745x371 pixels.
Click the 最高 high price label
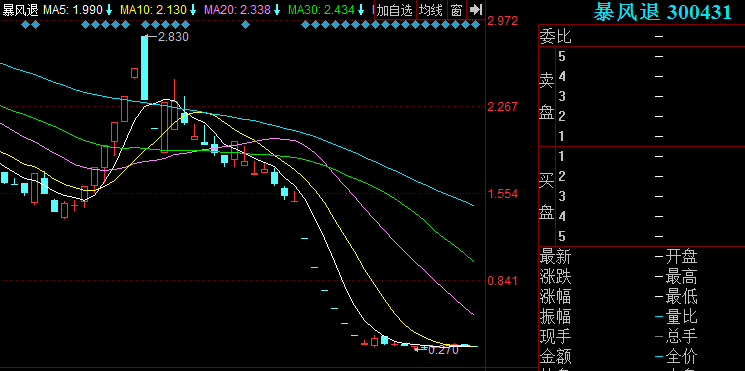click(x=681, y=276)
